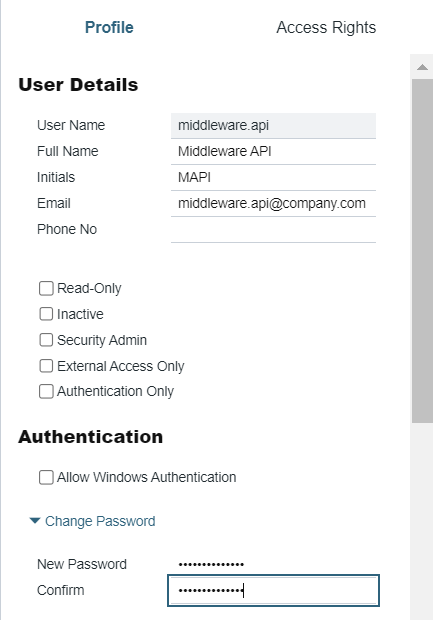Image resolution: width=433 pixels, height=620 pixels.
Task: Click the Initials input field
Action: 273,178
